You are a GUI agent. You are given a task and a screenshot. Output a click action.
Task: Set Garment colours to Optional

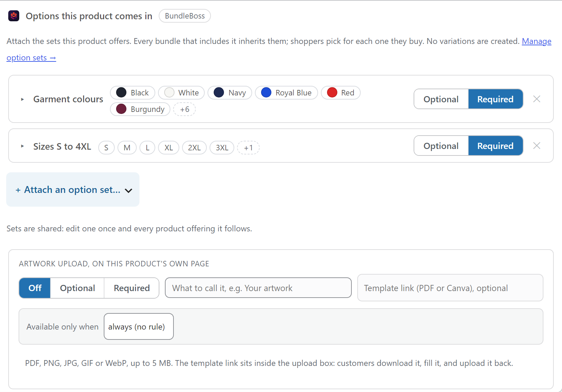click(x=441, y=99)
